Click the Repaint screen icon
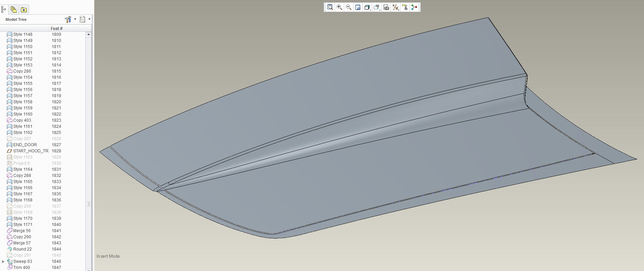The height and width of the screenshot is (271, 644). click(x=358, y=7)
